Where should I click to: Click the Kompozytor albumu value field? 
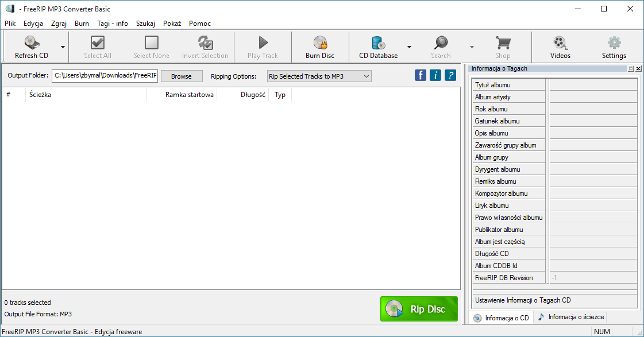pos(593,193)
